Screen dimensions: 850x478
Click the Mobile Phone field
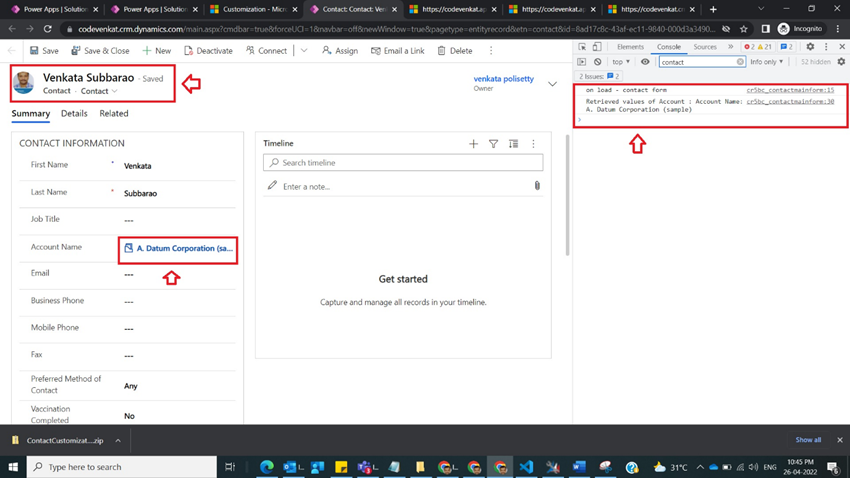178,328
